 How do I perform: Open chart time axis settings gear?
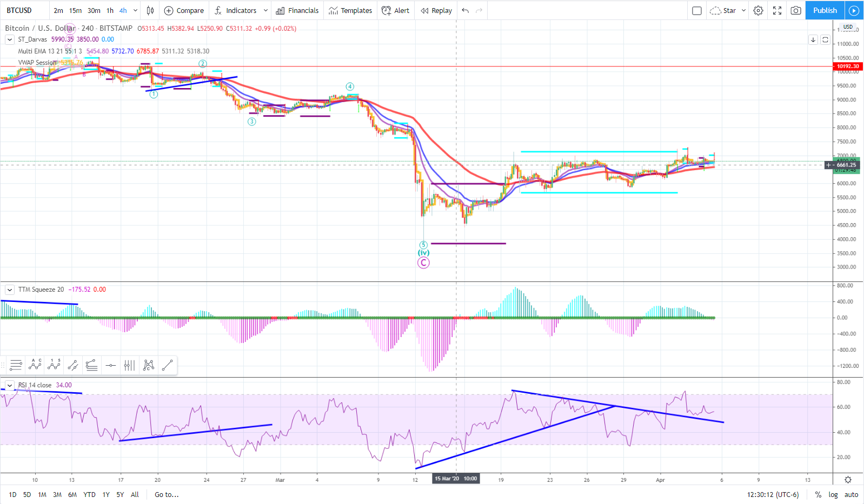pyautogui.click(x=848, y=480)
